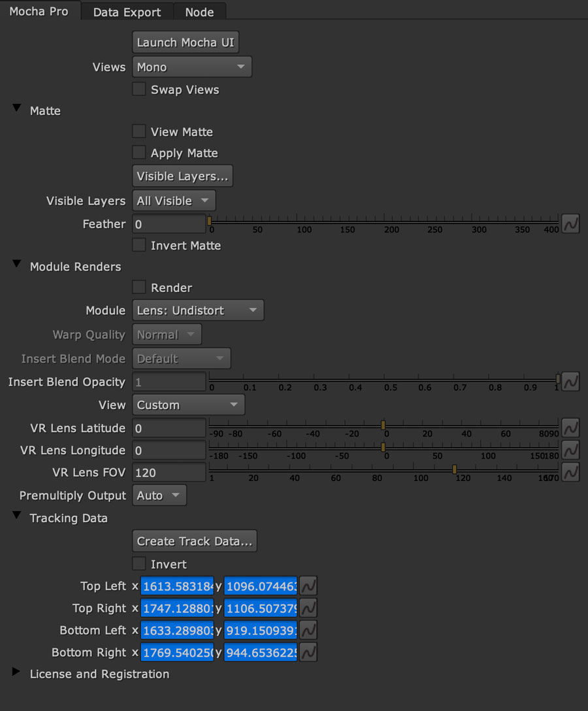Click the Launch Mocha UI button
588x711 pixels.
click(186, 42)
